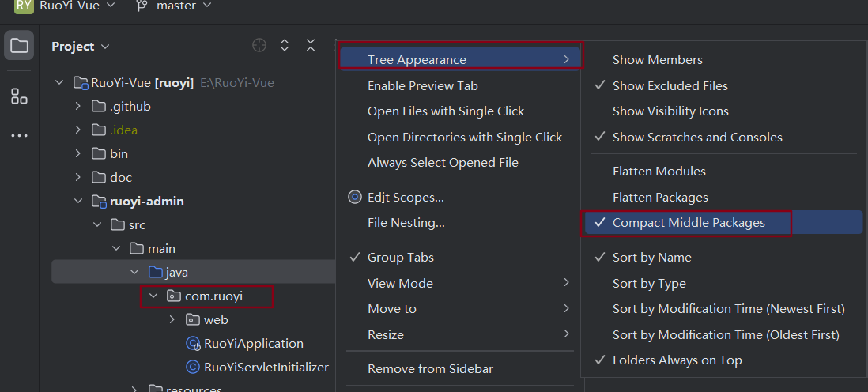The width and height of the screenshot is (868, 392).
Task: Click the RuoYiApplication class icon
Action: click(192, 344)
